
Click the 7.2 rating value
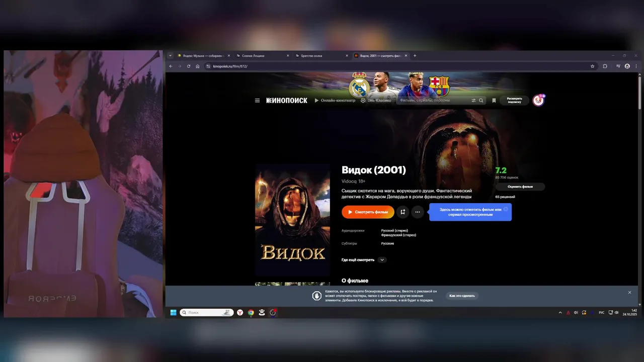pyautogui.click(x=501, y=170)
